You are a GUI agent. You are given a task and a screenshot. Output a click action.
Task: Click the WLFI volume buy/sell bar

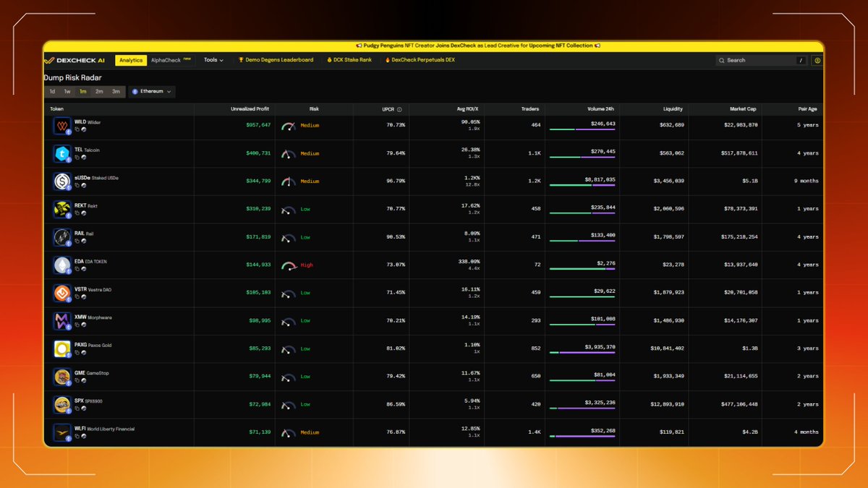[582, 437]
